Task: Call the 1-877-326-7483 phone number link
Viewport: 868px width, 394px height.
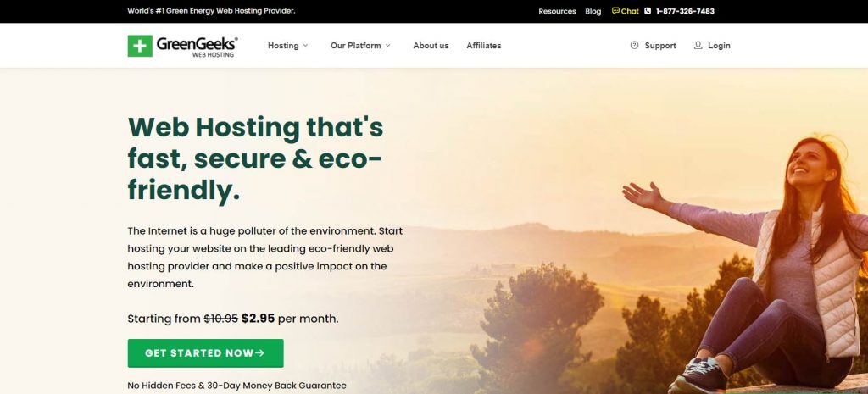Action: click(x=685, y=11)
